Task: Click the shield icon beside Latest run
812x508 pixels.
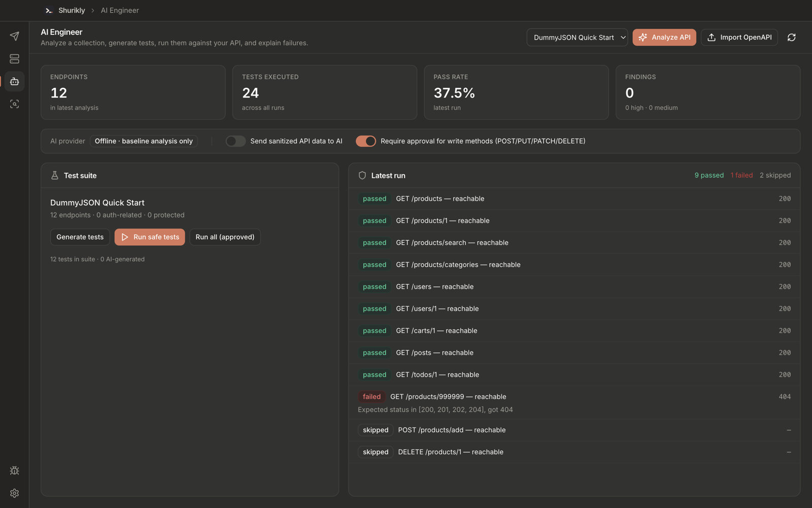Action: tap(362, 175)
